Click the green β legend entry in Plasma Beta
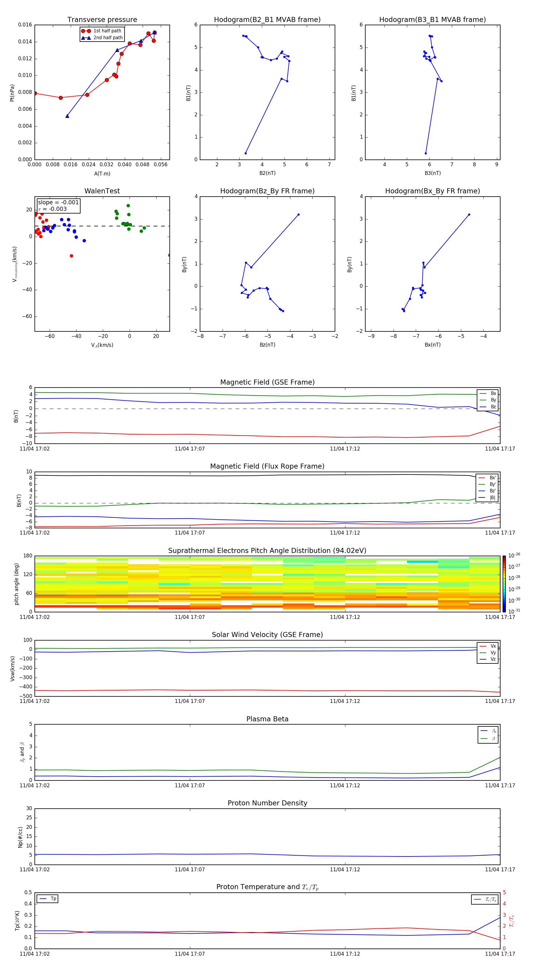535x980 pixels. pos(489,739)
